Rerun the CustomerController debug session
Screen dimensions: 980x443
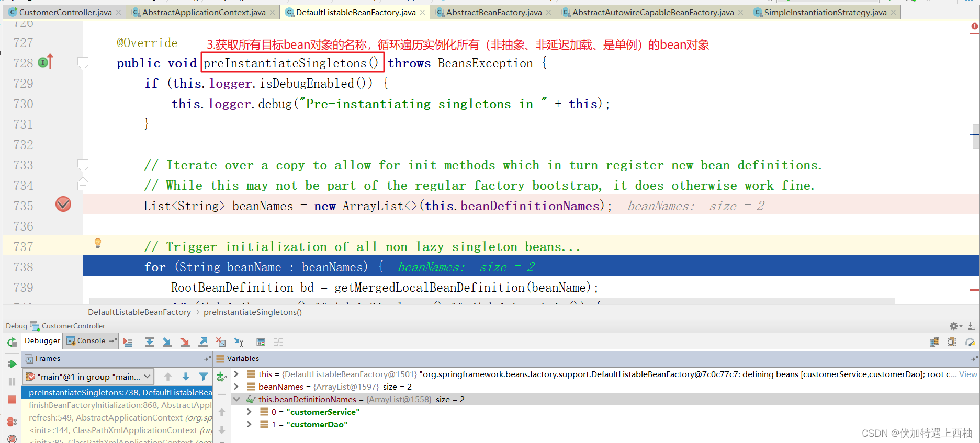pyautogui.click(x=12, y=343)
